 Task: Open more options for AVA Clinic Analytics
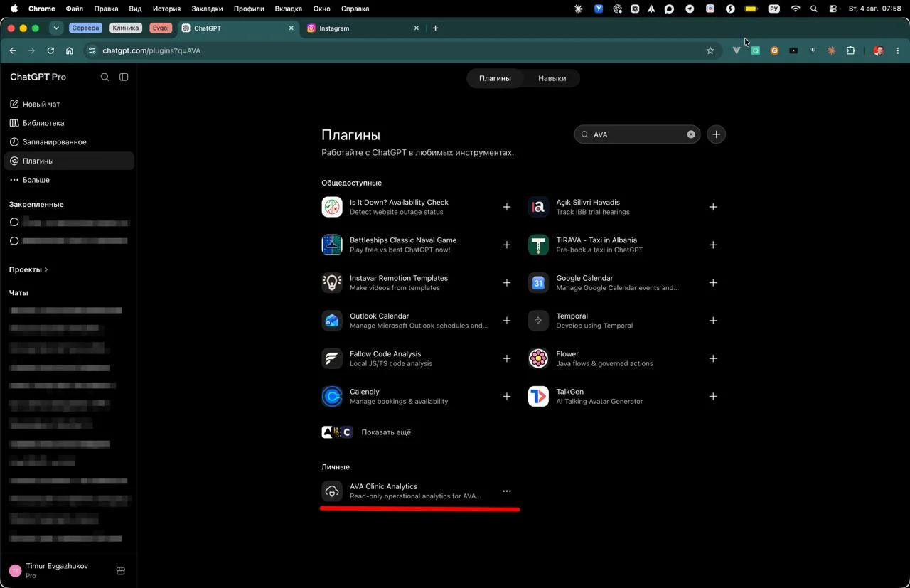coord(507,491)
